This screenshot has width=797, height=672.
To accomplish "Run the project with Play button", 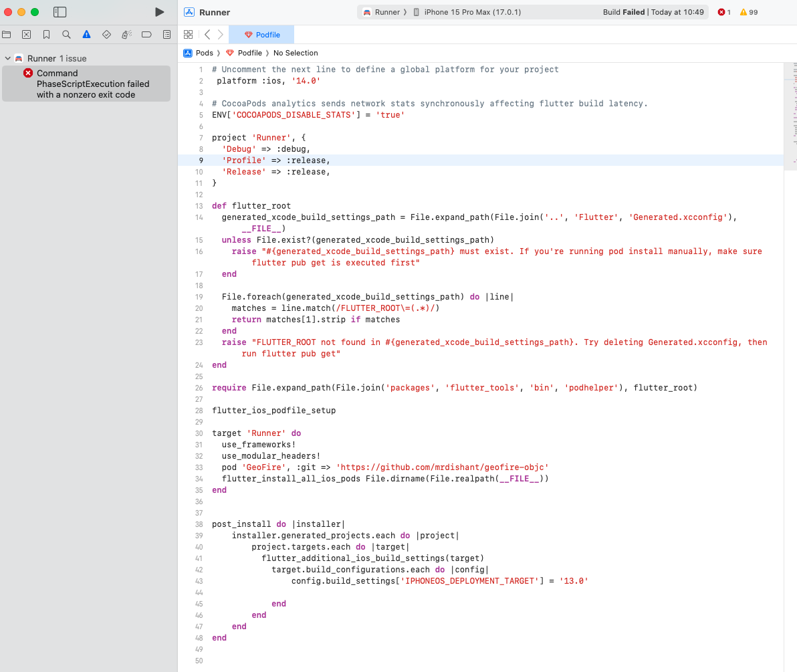I will [159, 12].
